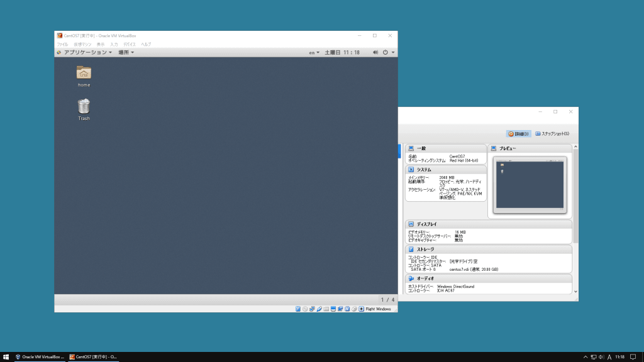Click the optical drive status icon

[x=305, y=309]
